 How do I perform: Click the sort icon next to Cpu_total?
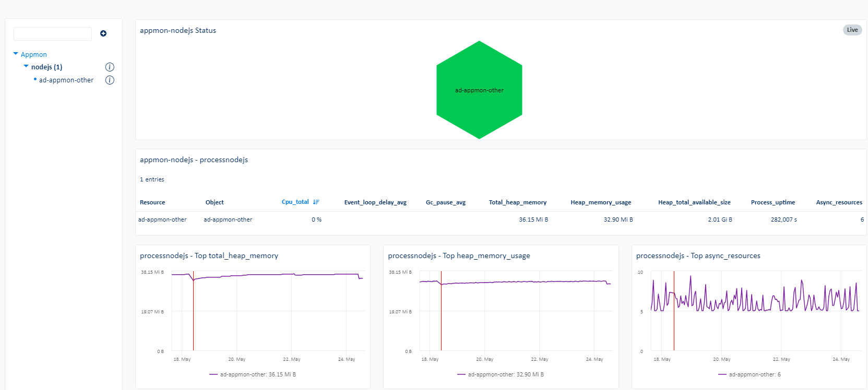tap(316, 202)
